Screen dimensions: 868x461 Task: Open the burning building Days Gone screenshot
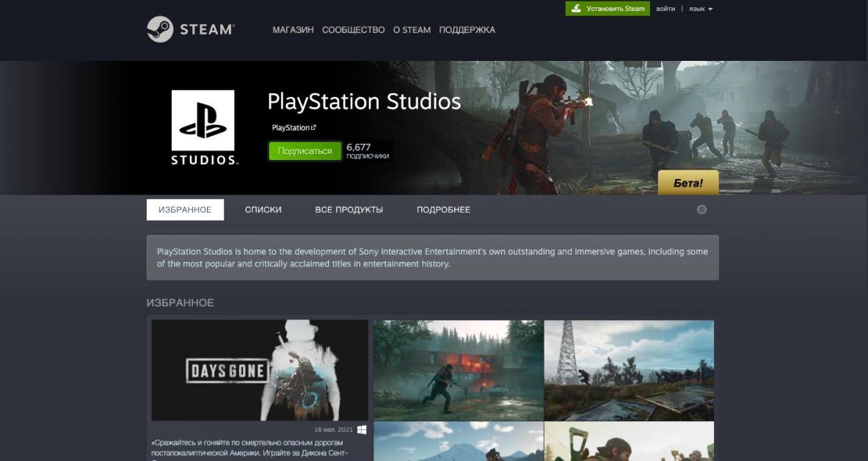459,370
